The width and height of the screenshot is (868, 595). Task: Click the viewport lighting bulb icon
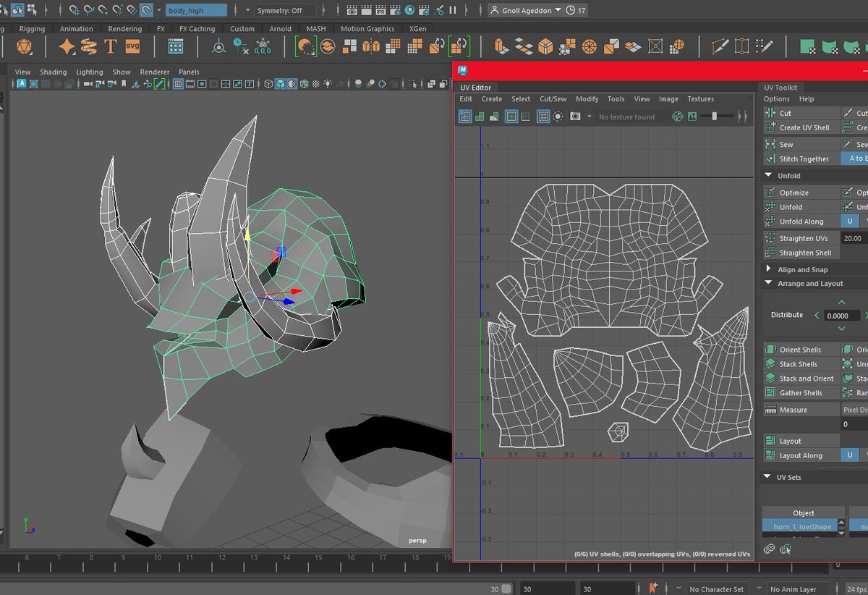(326, 83)
